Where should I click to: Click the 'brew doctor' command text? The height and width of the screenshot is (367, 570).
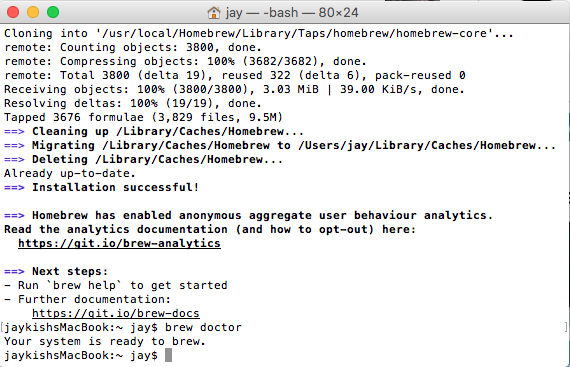pyautogui.click(x=203, y=327)
